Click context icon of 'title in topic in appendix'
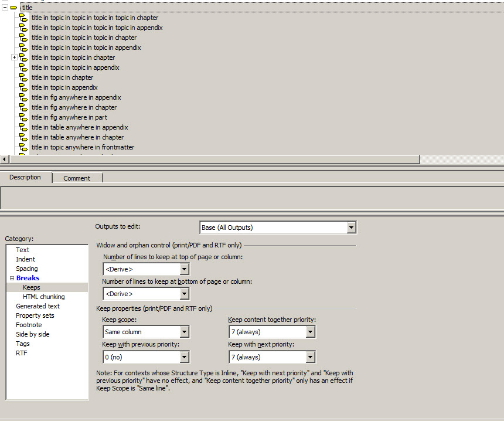Viewport: 504px width, 421px height. coord(23,87)
